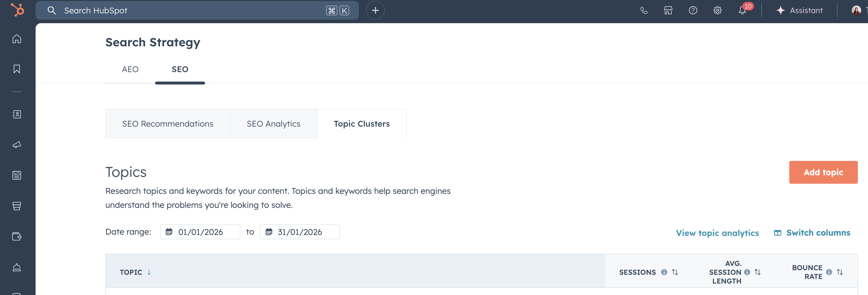Viewport: 868px width, 295px height.
Task: Open the Marketplace store icon
Action: coord(668,10)
